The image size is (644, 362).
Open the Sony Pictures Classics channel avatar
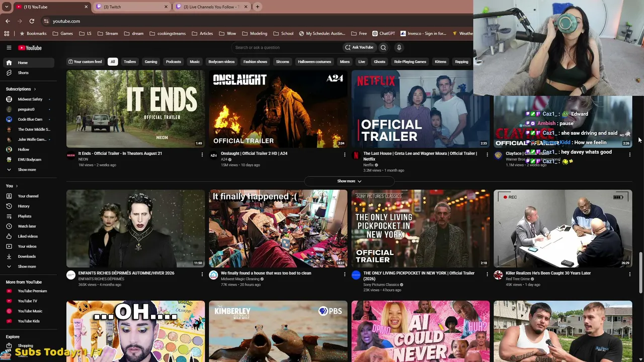point(356,275)
